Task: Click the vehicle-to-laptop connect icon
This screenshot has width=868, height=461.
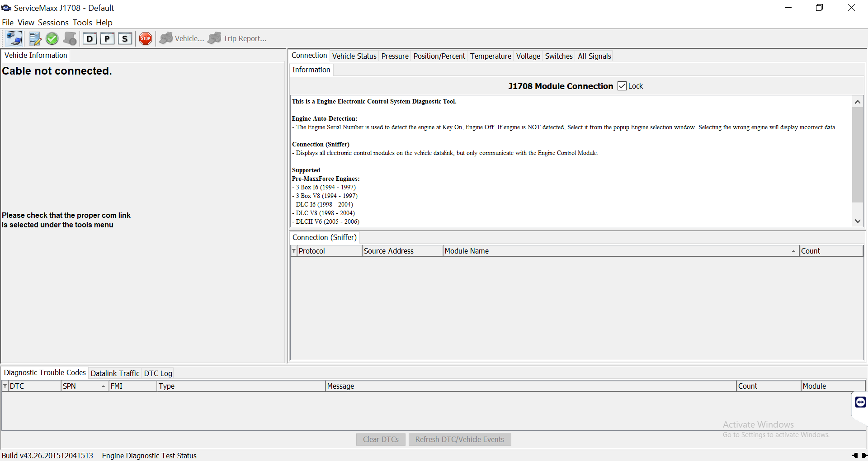Action: pos(14,39)
